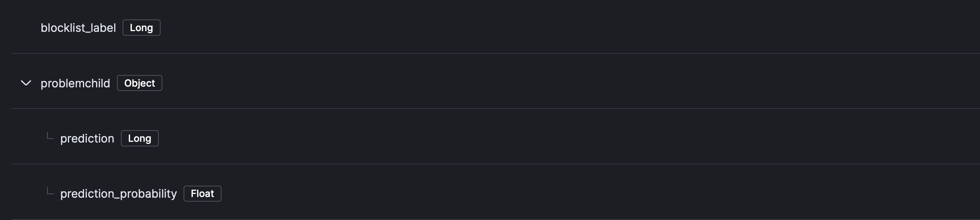Click the Long type badge beside prediction
Viewport: 980px width, 220px height.
point(139,138)
